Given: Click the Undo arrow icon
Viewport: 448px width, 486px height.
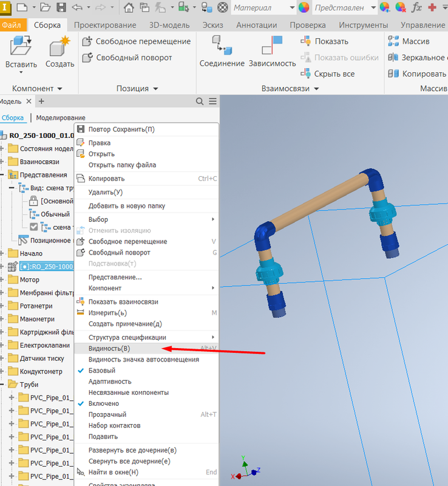Looking at the screenshot, I should tap(77, 7).
